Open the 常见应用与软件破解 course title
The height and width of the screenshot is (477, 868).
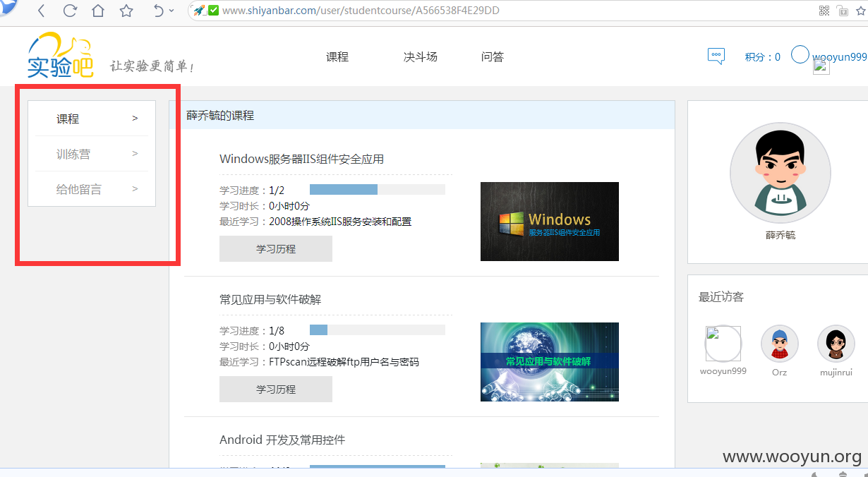tap(270, 300)
